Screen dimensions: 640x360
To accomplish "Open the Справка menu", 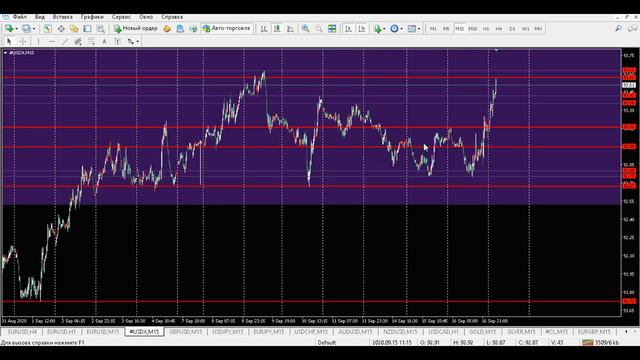I will click(x=172, y=17).
